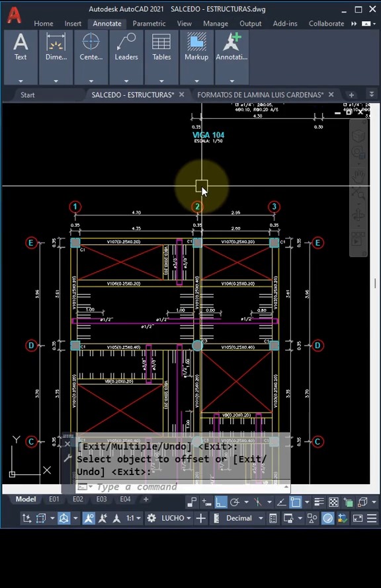Toggle Hardware Acceleration
This screenshot has width=381, height=588.
click(327, 518)
